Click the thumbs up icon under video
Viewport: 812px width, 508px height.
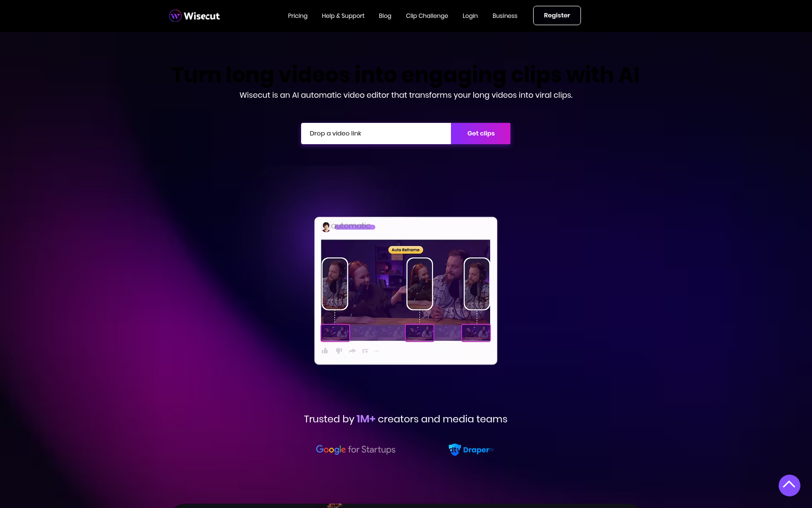[325, 351]
